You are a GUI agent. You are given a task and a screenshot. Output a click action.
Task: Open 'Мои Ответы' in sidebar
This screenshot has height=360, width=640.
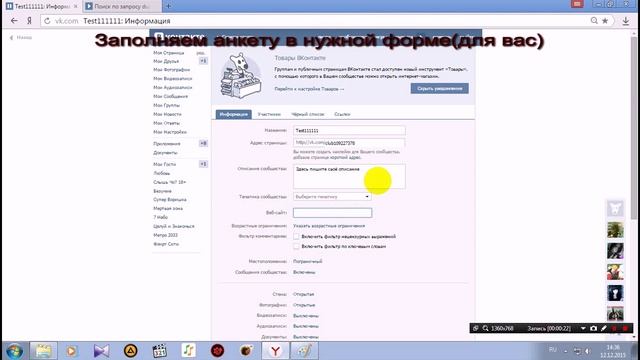tap(167, 123)
